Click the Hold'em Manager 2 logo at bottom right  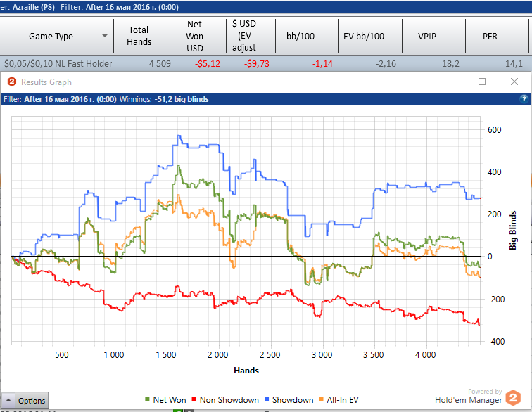pyautogui.click(x=513, y=397)
